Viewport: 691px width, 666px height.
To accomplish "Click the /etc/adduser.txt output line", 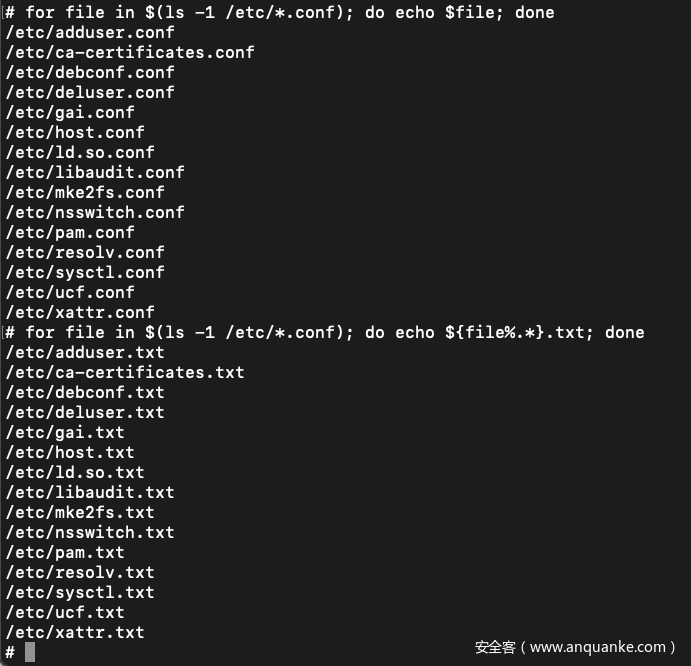I will coord(85,352).
